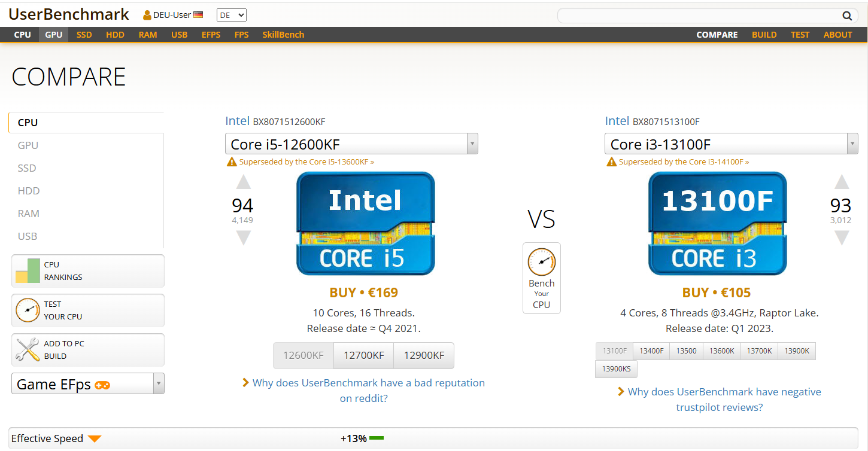Open the EFPS navigation item
The height and width of the screenshot is (451, 868).
pos(211,35)
